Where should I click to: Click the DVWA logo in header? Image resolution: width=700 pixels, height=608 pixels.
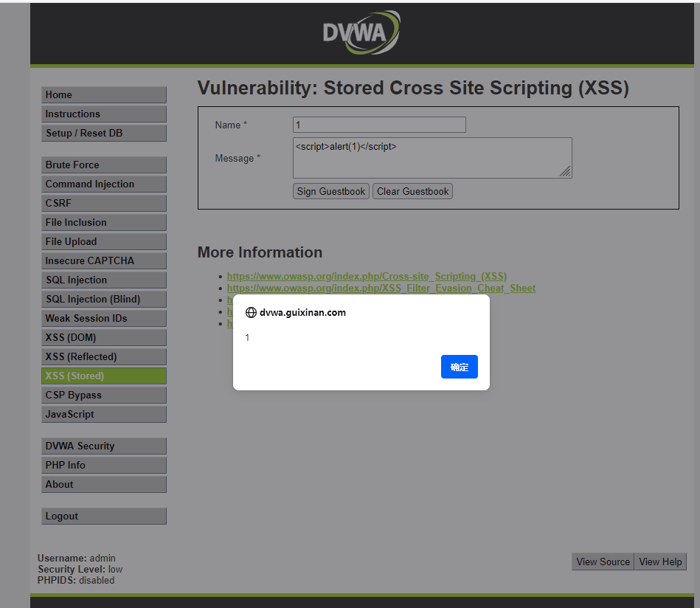(361, 33)
